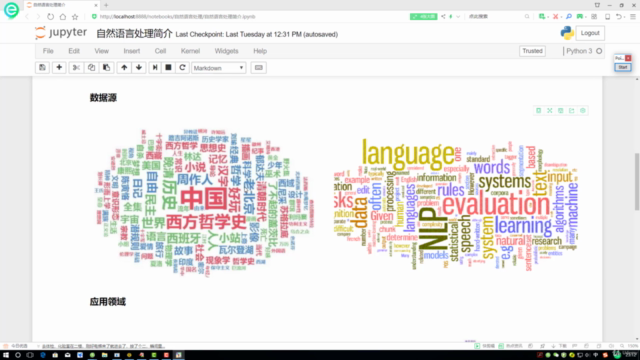Open the Kernel menu
This screenshot has width=640, height=360.
[190, 51]
